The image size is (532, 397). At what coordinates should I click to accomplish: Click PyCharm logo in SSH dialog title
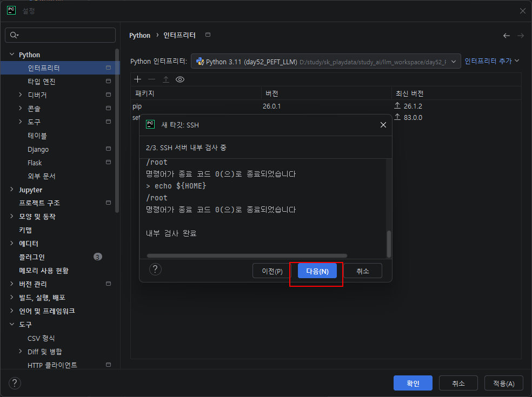tap(150, 124)
